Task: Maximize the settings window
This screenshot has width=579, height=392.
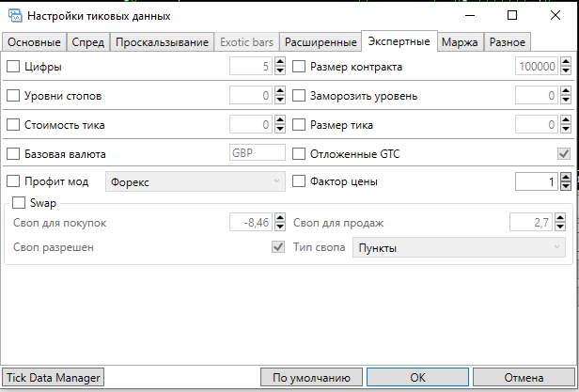Action: coord(512,16)
